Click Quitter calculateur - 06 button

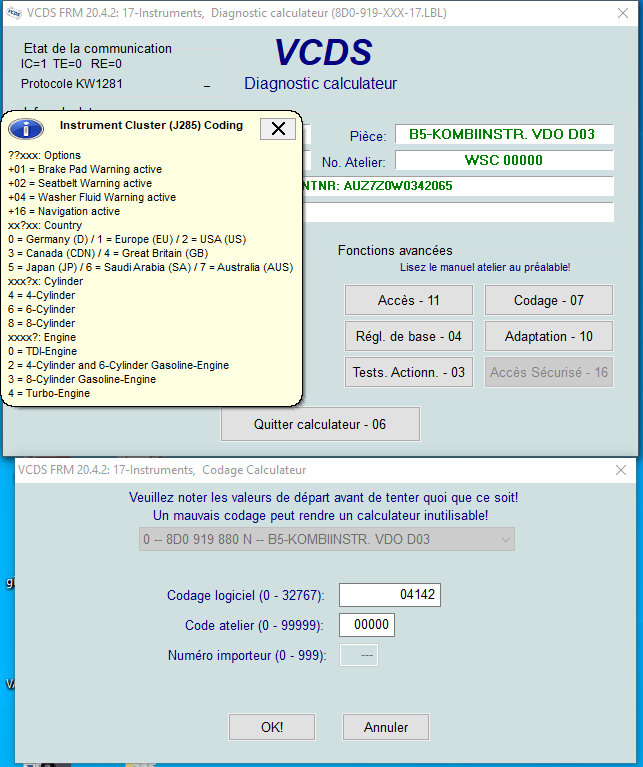pyautogui.click(x=320, y=424)
